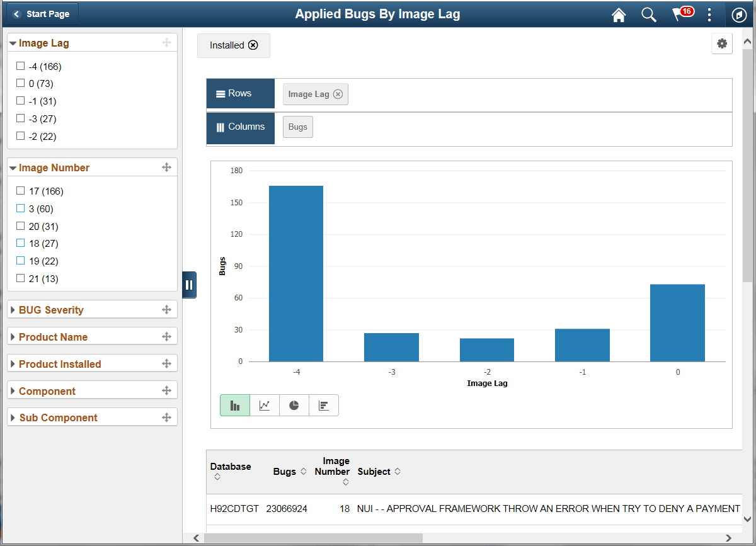Go back to Start Page
The width and height of the screenshot is (756, 546).
tap(42, 14)
